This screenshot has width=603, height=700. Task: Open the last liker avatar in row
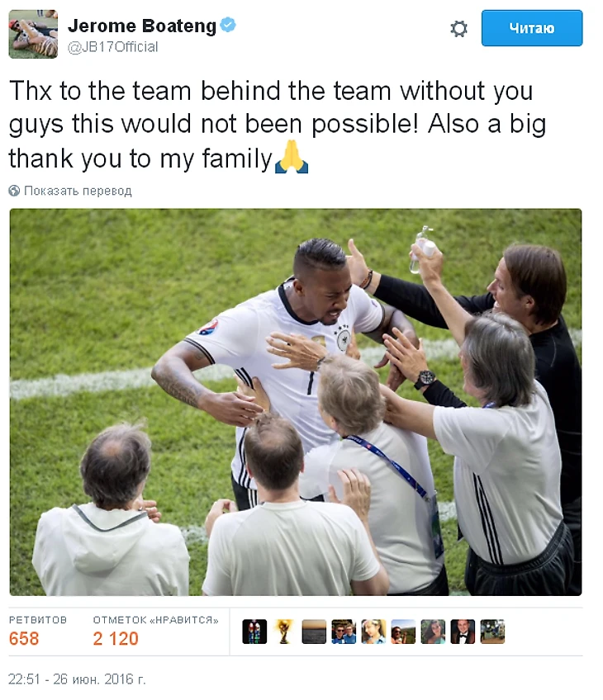tap(492, 631)
